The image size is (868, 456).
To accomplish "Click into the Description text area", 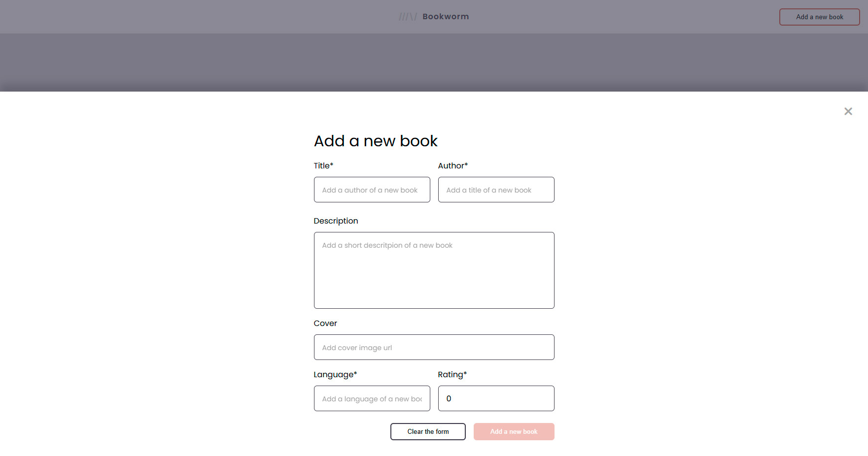I will point(434,270).
